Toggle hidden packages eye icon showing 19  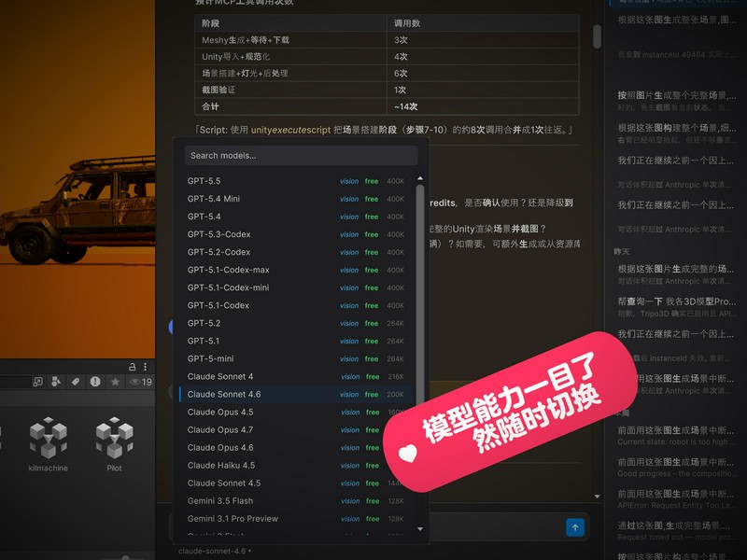[x=141, y=382]
